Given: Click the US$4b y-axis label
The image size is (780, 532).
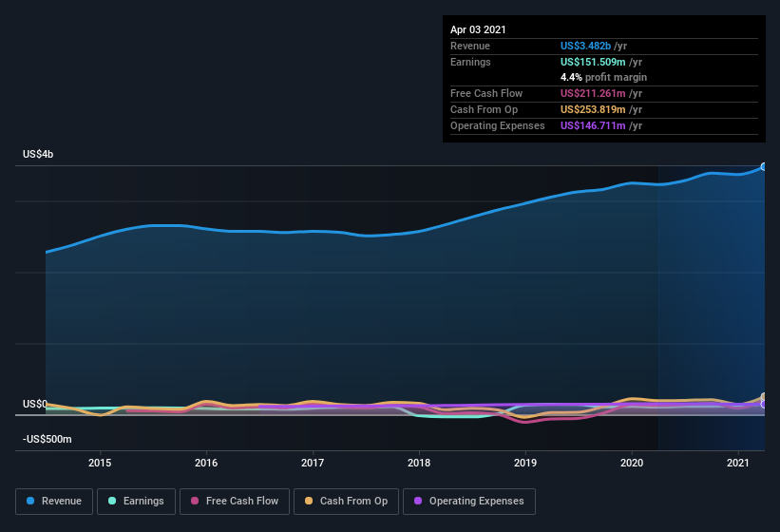Looking at the screenshot, I should pyautogui.click(x=38, y=154).
